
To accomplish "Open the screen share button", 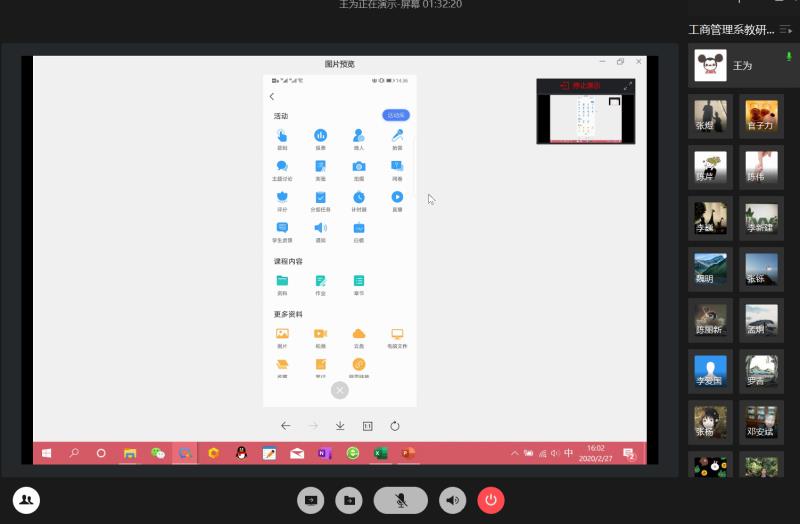I will tap(311, 500).
